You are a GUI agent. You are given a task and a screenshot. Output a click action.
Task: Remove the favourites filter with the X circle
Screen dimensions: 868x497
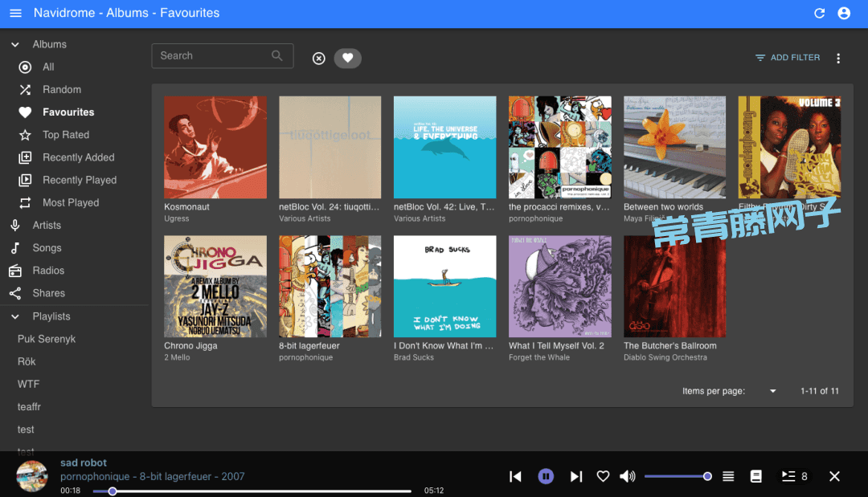(x=319, y=58)
